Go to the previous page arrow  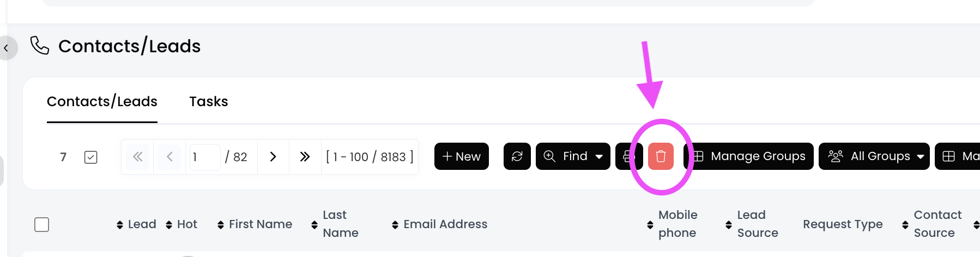click(170, 157)
